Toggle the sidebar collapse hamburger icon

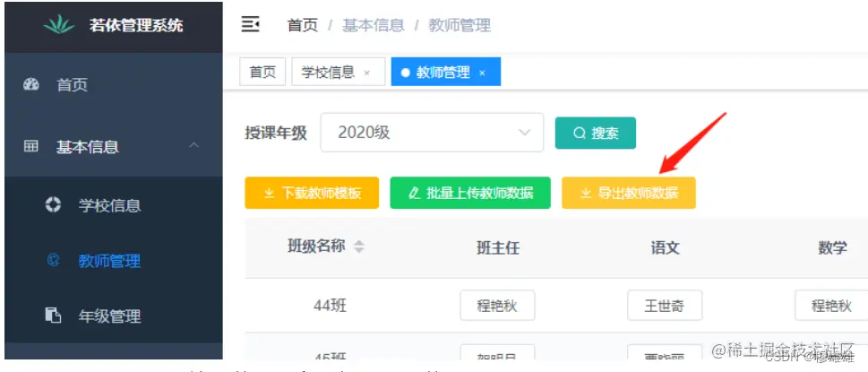click(x=250, y=25)
